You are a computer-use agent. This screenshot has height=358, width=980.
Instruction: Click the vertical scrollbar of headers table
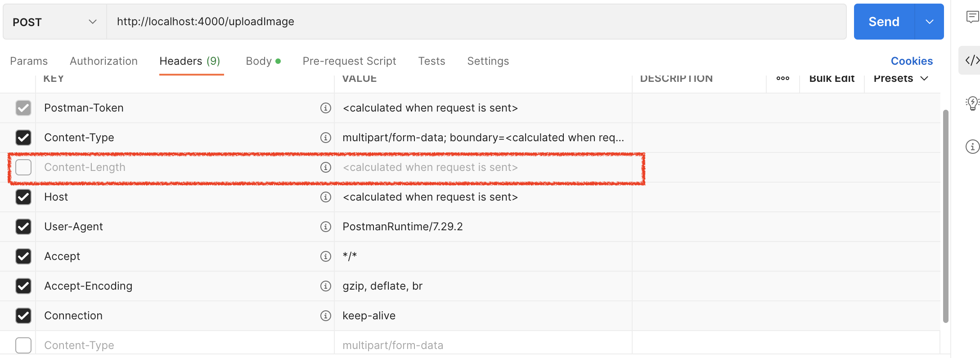point(945,216)
